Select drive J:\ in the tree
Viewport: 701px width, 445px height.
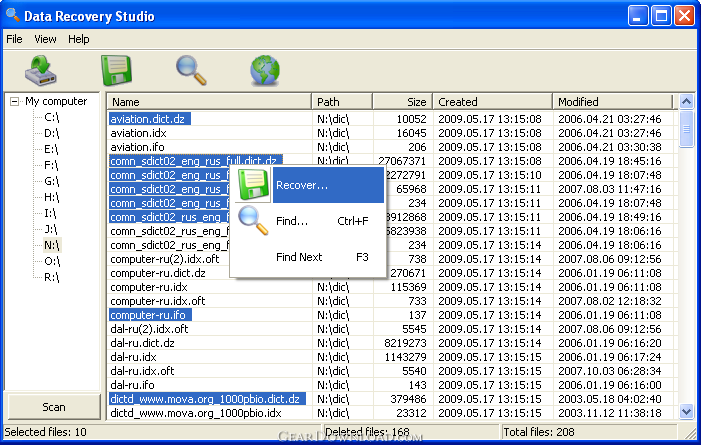[x=51, y=229]
